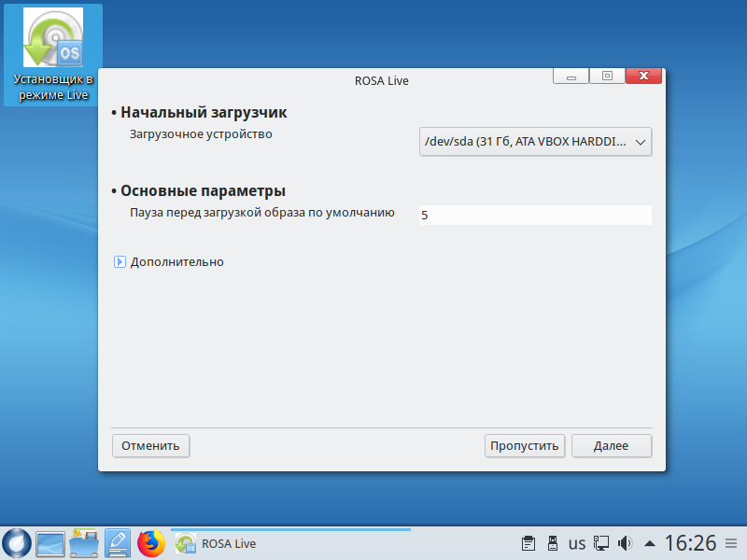Click the removable devices tray icon
747x560 pixels.
[552, 543]
